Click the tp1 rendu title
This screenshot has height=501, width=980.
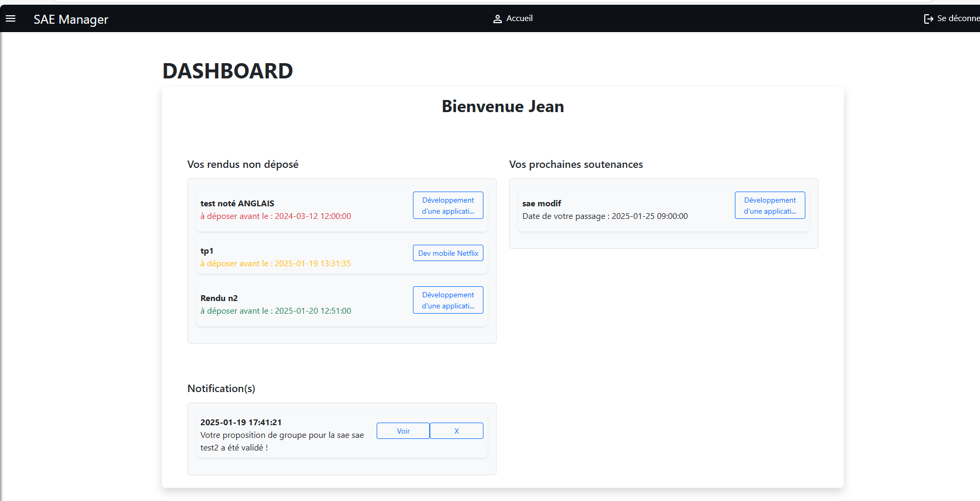point(207,251)
